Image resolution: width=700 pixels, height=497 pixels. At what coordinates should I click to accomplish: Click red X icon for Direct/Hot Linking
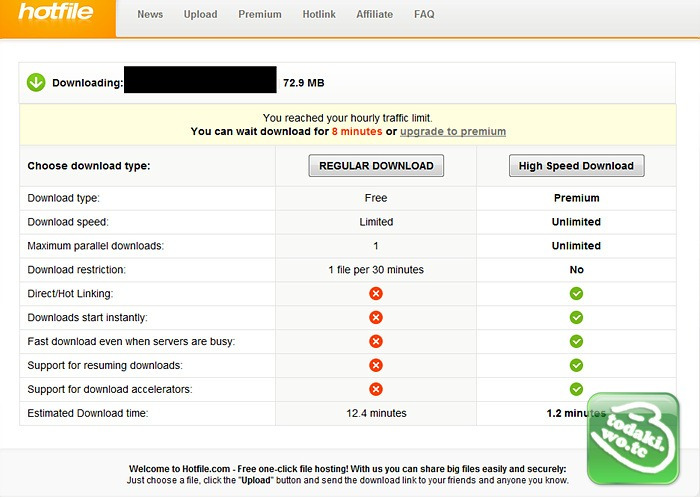point(376,293)
